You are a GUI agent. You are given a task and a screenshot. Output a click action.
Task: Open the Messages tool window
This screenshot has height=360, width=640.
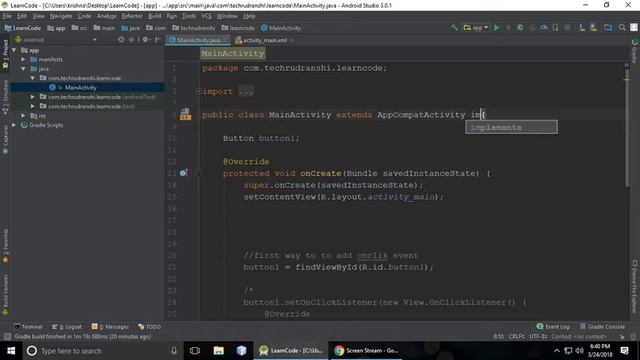110,327
